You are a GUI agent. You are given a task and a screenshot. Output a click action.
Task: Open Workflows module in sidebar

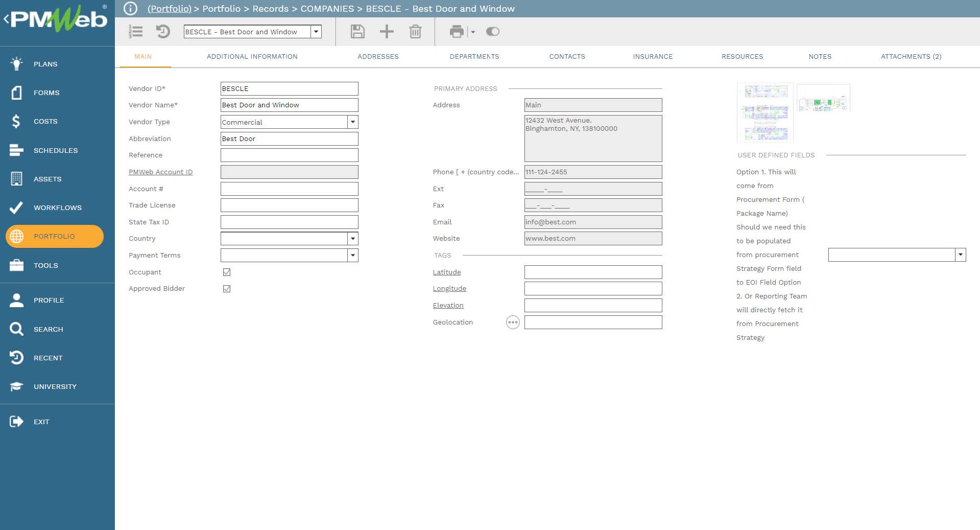57,208
